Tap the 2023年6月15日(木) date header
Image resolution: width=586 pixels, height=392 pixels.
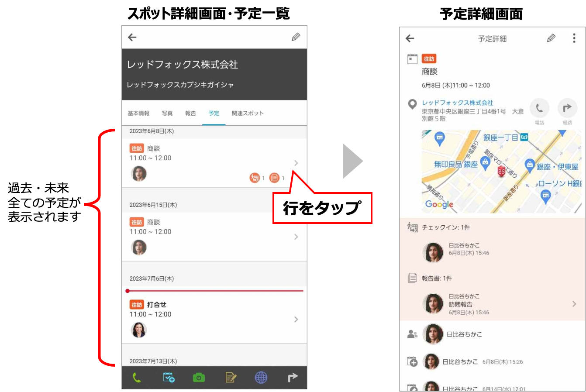(153, 205)
